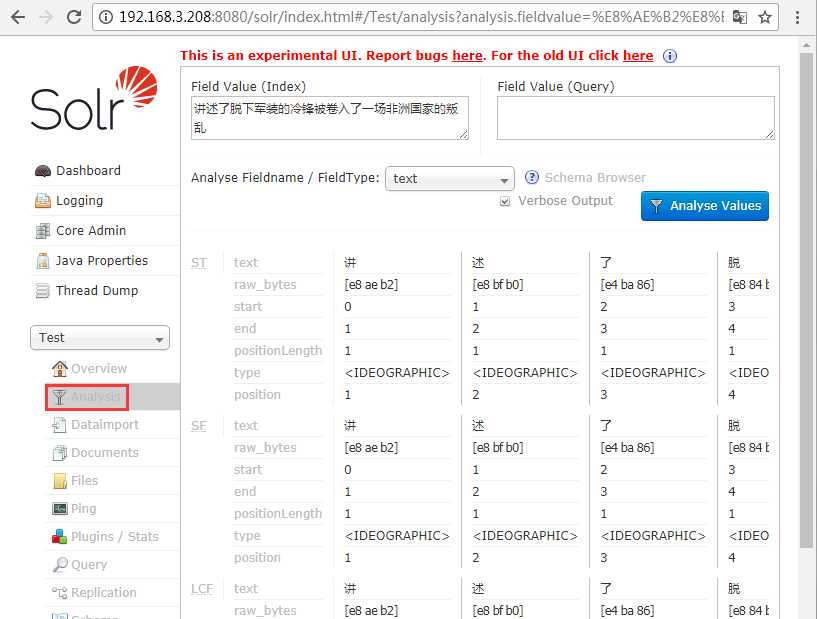Click the Overview house icon
Screen dimensions: 817x619
[59, 368]
